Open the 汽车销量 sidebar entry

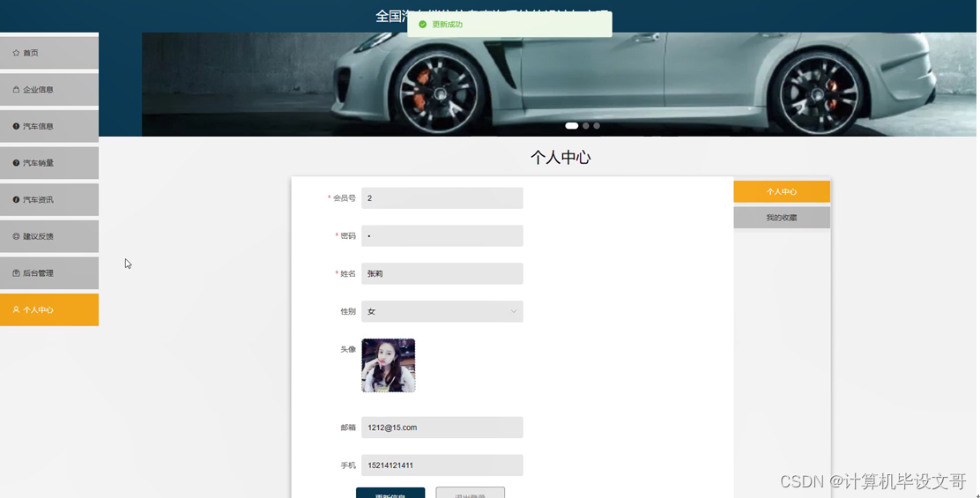(49, 163)
